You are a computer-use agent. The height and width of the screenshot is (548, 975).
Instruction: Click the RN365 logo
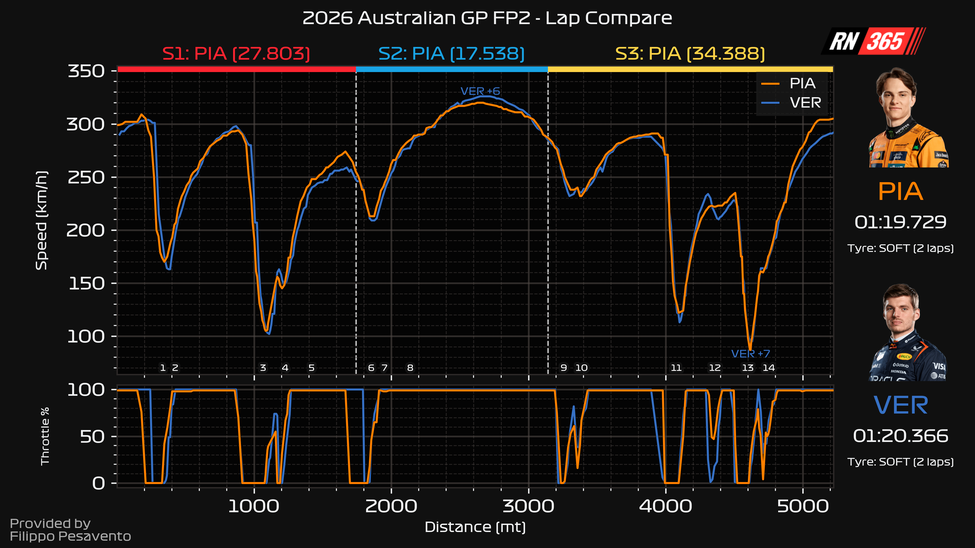(873, 42)
